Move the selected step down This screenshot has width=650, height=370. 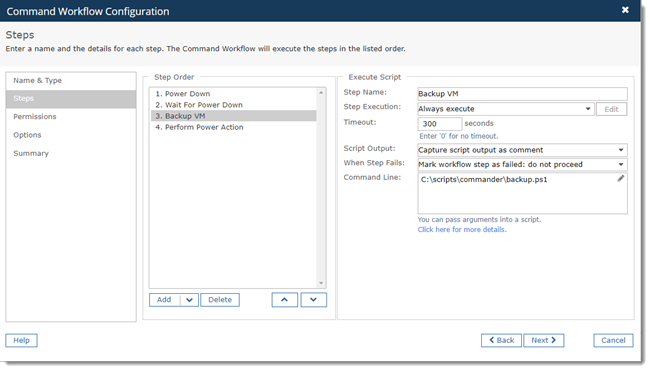pos(313,300)
